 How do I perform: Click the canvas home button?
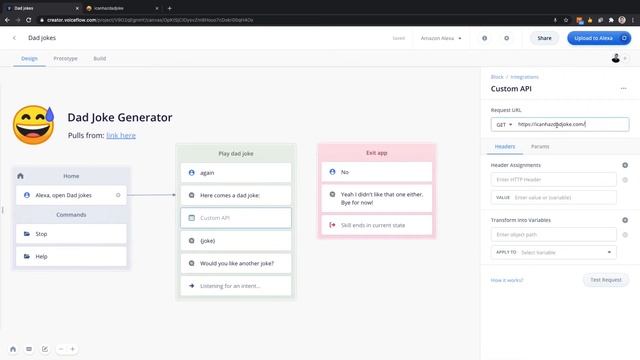coord(13,349)
